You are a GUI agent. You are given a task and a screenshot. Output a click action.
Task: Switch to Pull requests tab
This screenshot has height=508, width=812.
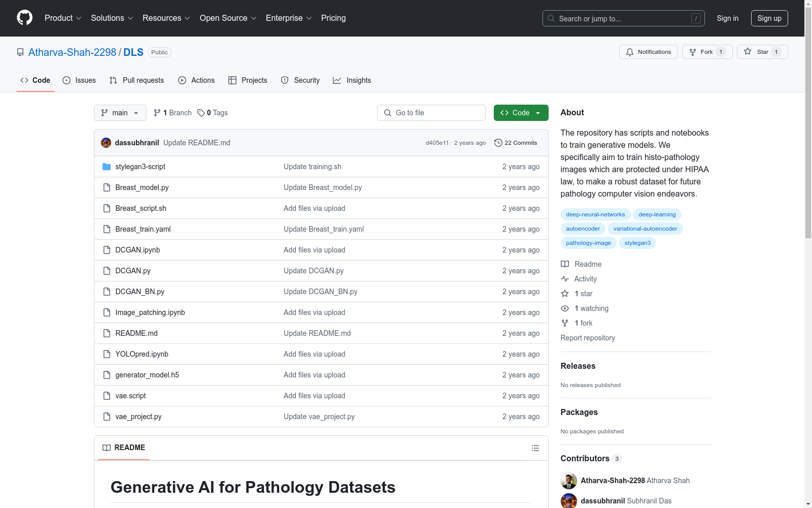pyautogui.click(x=137, y=80)
